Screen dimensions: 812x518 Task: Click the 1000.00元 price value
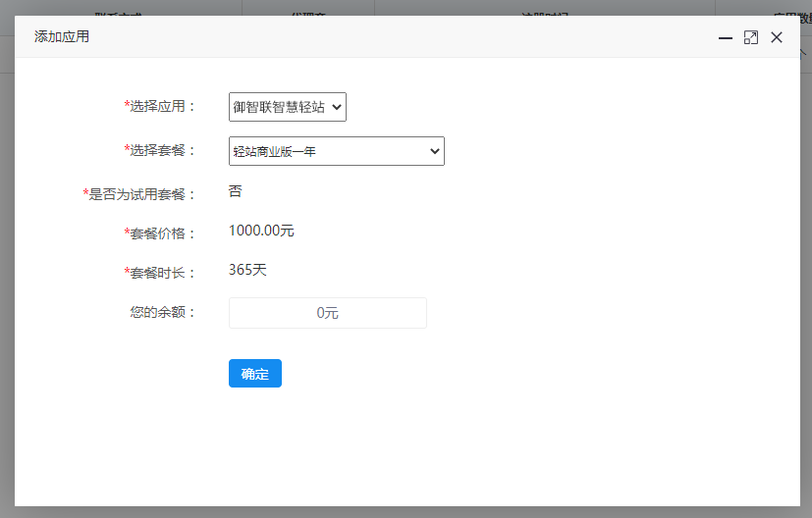261,232
